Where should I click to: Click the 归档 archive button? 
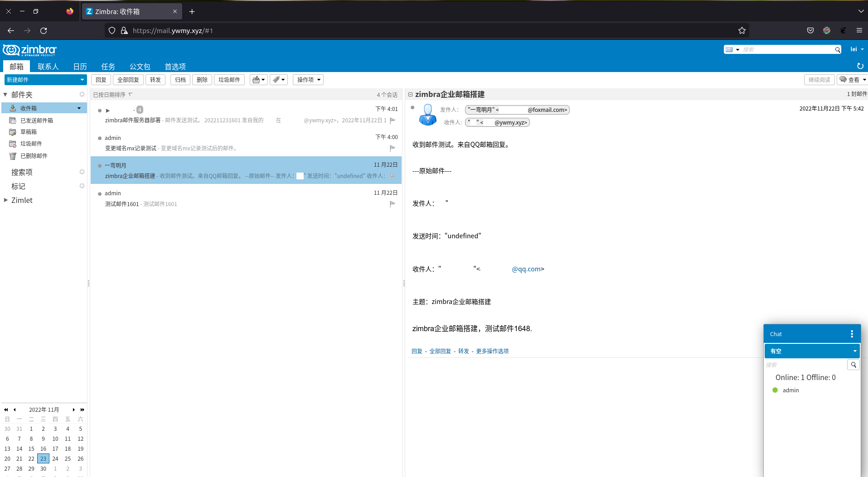[180, 80]
